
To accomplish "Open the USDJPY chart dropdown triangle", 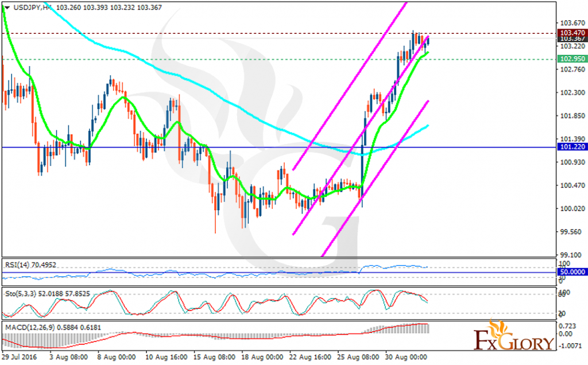I will click(x=7, y=7).
